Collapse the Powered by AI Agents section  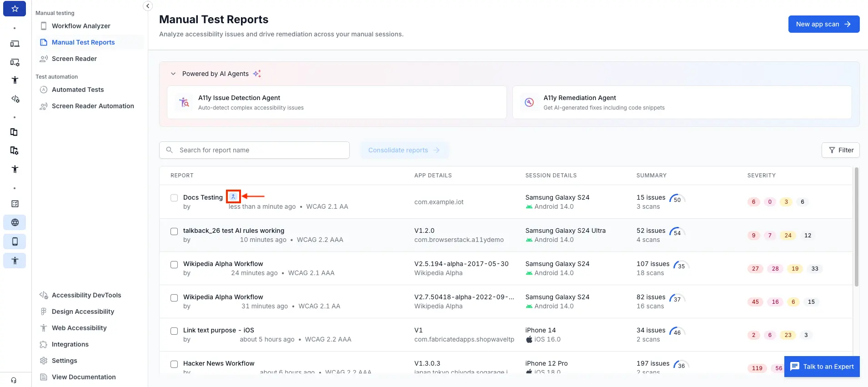pyautogui.click(x=173, y=74)
